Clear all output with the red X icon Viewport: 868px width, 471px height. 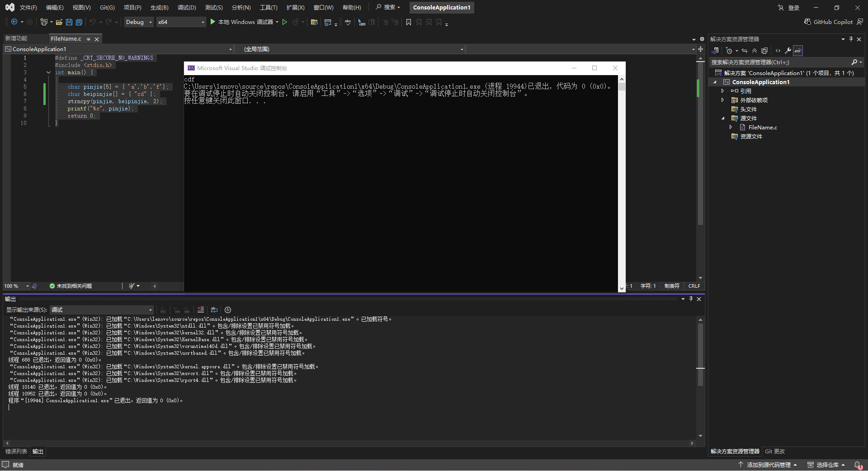201,310
